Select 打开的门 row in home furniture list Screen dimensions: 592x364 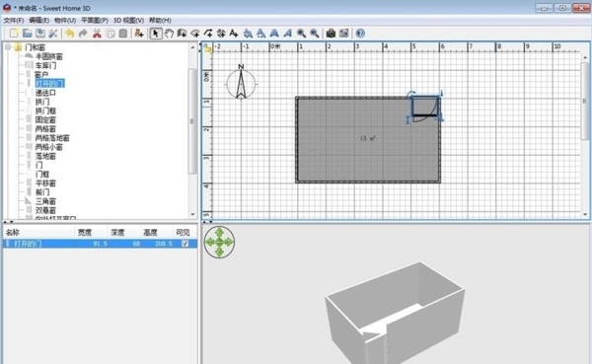pyautogui.click(x=100, y=244)
